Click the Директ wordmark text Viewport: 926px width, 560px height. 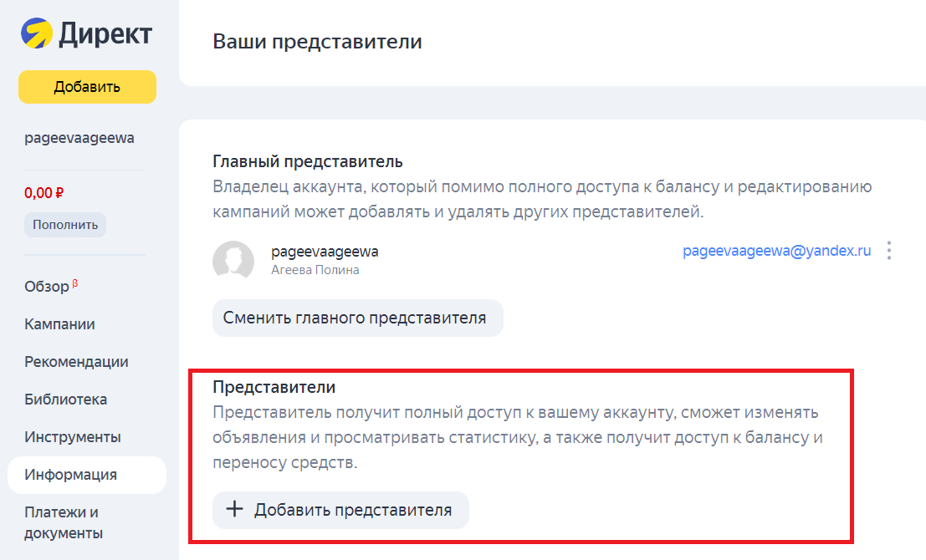tap(105, 34)
